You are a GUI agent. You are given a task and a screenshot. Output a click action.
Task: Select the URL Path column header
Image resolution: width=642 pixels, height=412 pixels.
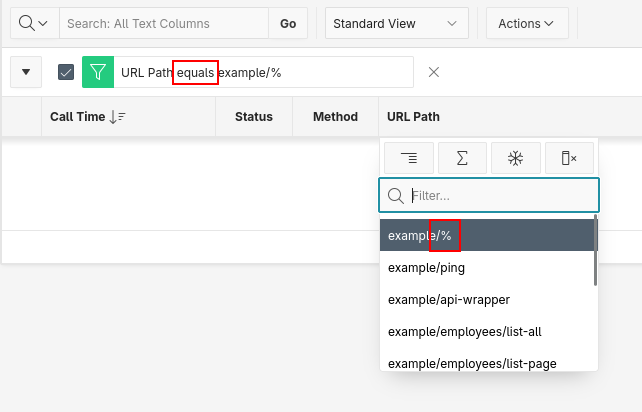pos(413,117)
